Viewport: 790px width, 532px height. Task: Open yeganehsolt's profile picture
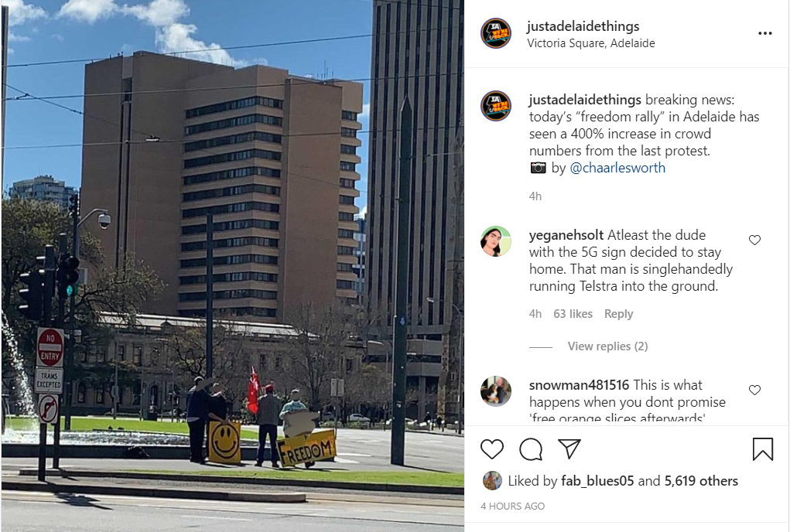pyautogui.click(x=496, y=241)
